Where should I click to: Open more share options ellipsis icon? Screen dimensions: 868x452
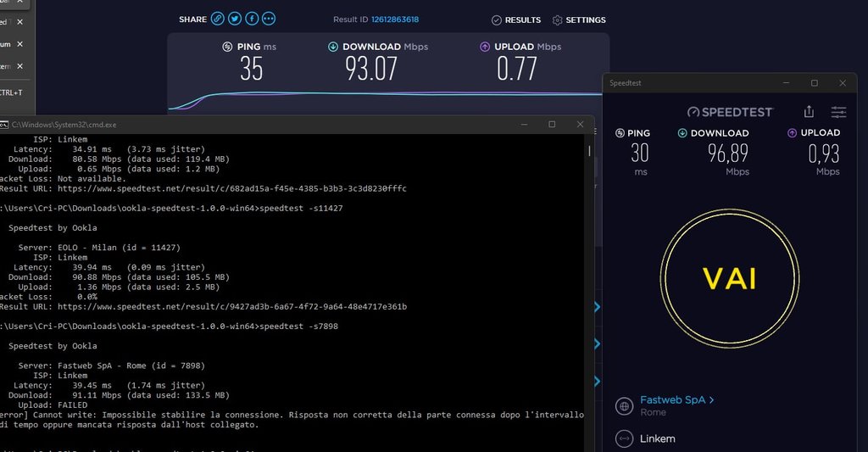(x=269, y=19)
